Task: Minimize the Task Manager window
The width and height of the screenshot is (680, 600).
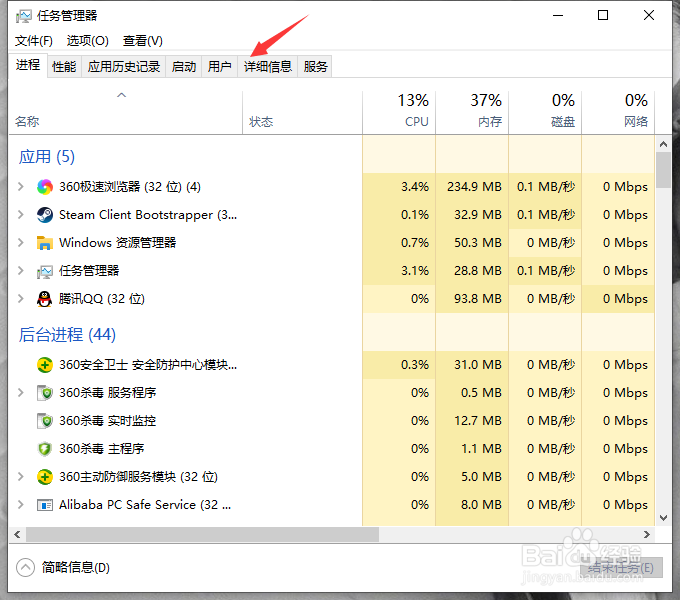Action: point(558,16)
